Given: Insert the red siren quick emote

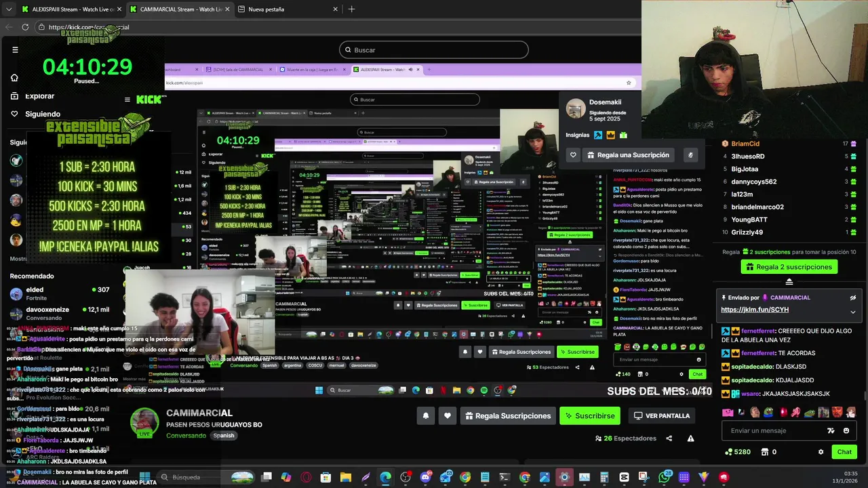Looking at the screenshot, I should [x=783, y=412].
